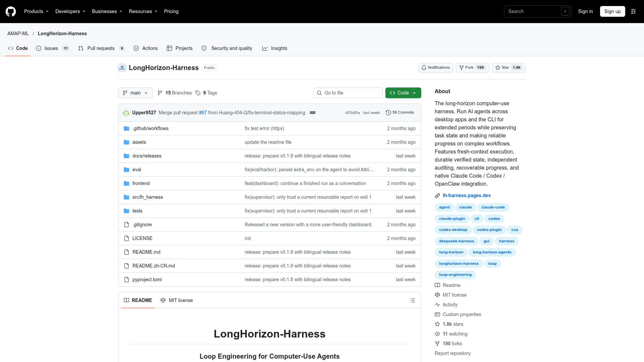The height and width of the screenshot is (362, 644).
Task: Click the frontend folder icon
Action: [126, 183]
